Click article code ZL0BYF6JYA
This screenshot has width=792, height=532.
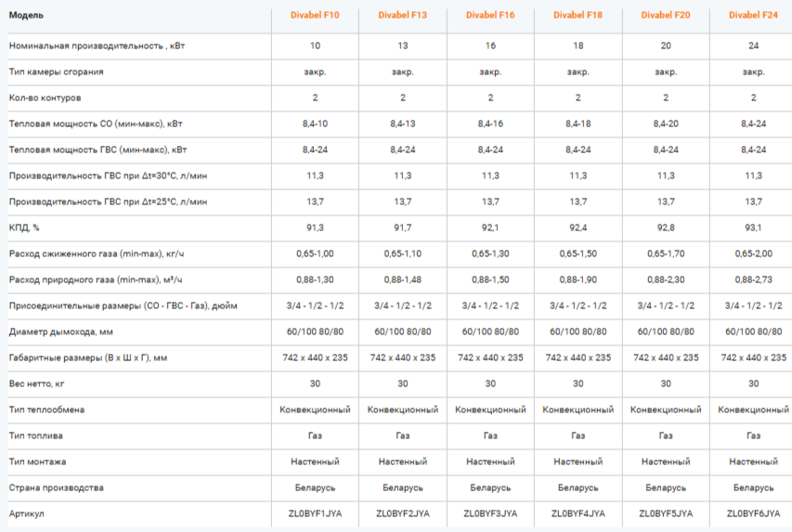pos(753,513)
